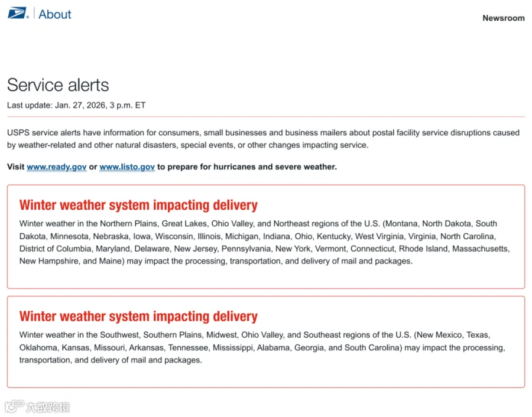
Task: Click second Winter weather system heading
Action: (x=138, y=317)
